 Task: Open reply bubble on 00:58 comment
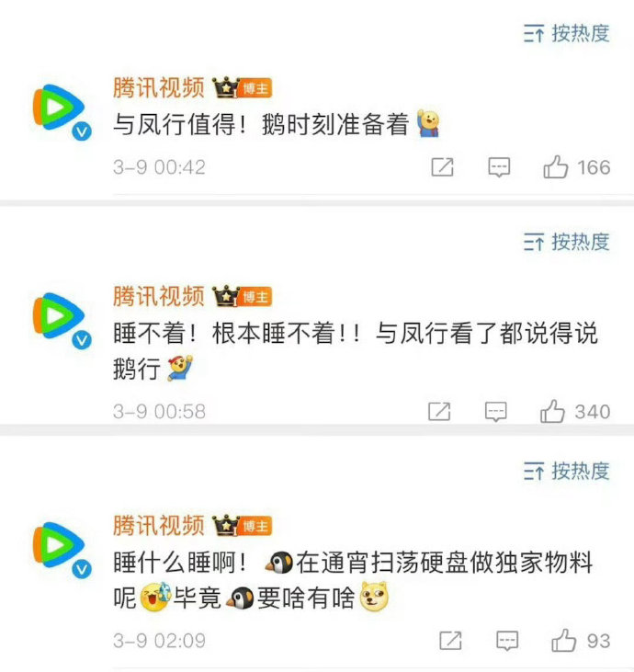pyautogui.click(x=496, y=412)
